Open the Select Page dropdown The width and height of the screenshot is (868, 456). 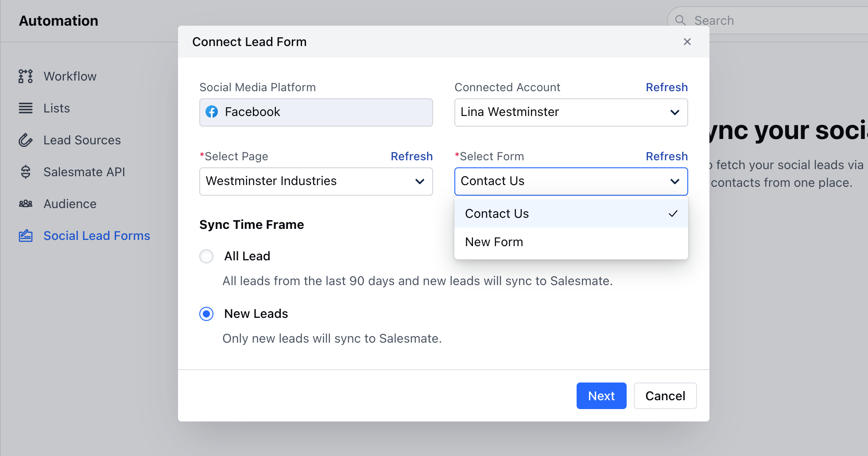(316, 181)
